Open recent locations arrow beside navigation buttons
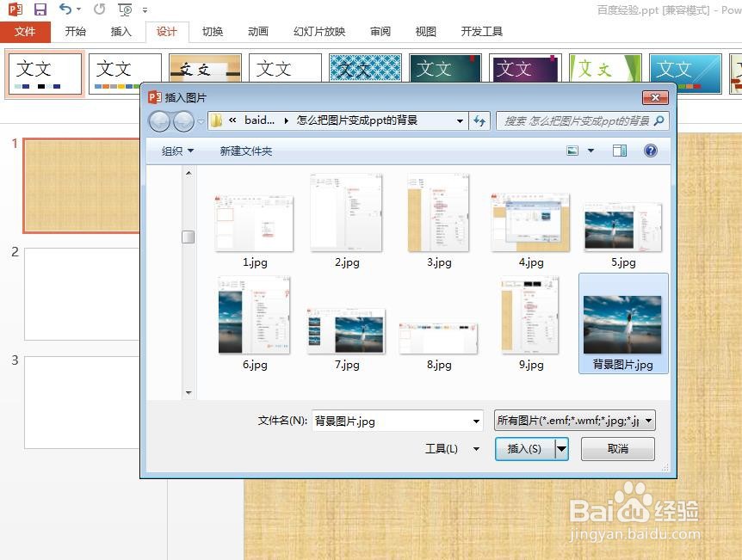The image size is (742, 560). pos(201,122)
